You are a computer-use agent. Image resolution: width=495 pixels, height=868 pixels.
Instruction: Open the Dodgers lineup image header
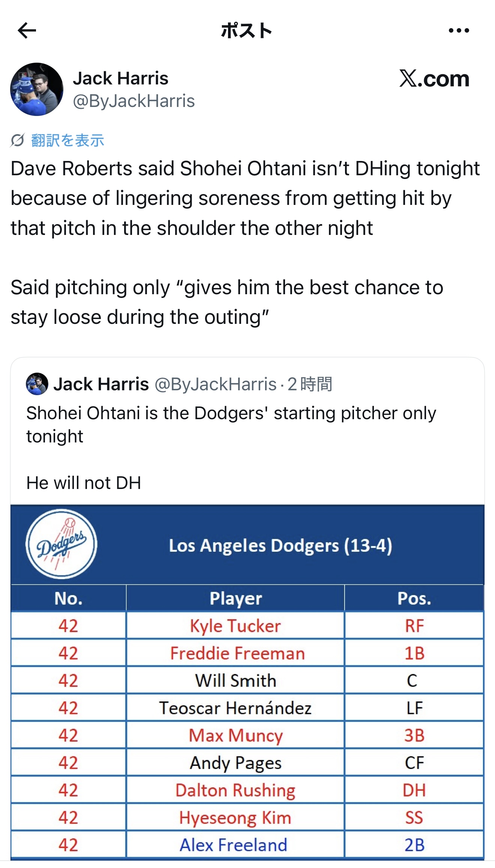click(x=280, y=545)
